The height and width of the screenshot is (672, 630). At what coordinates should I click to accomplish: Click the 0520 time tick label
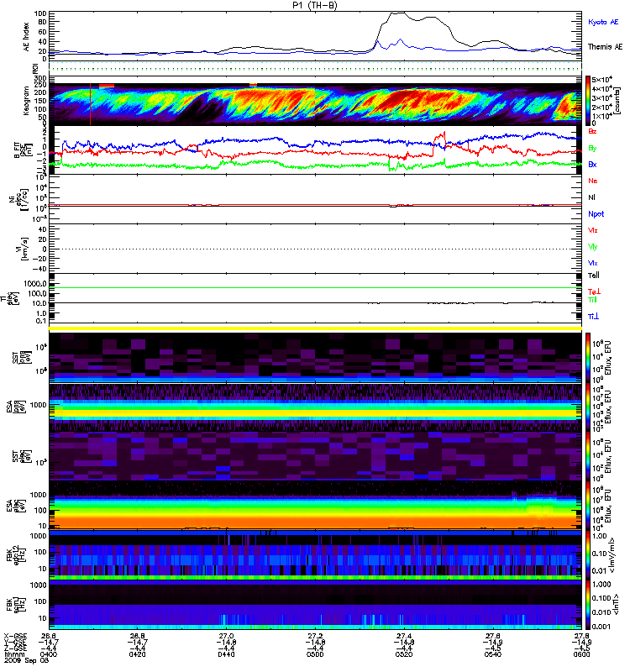[404, 654]
